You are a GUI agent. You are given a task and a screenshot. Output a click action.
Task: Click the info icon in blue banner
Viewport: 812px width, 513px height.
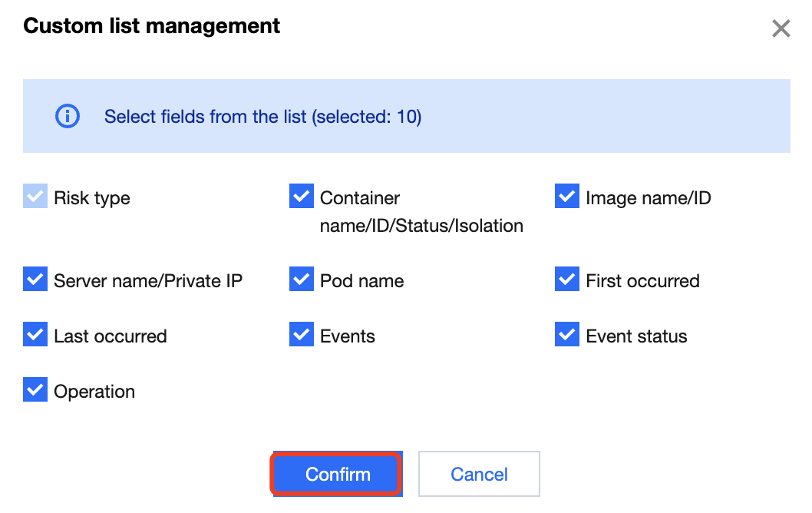point(68,117)
